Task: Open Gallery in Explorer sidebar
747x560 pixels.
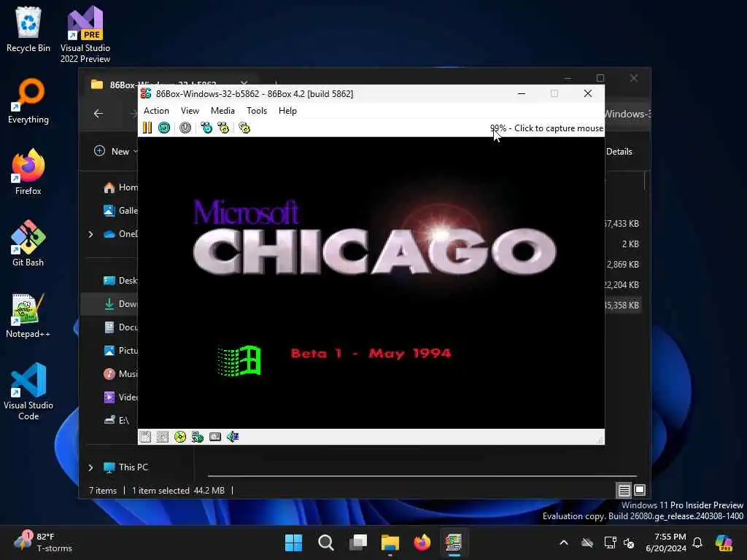Action: coord(120,211)
